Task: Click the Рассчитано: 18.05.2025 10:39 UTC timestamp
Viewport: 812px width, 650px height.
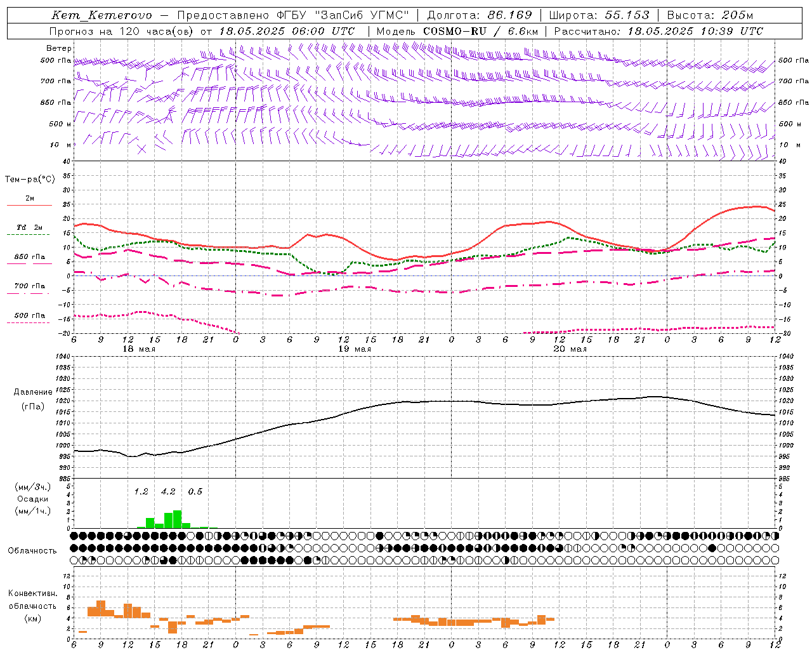Action: pos(658,31)
